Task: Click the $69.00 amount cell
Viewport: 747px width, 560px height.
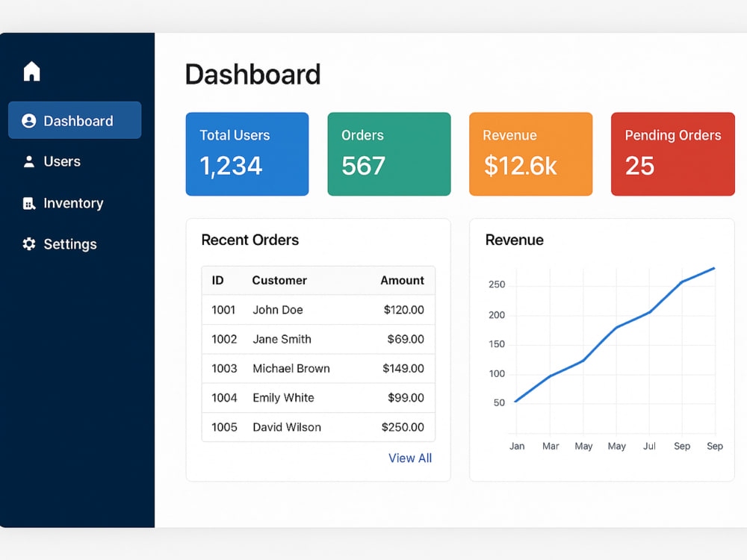Action: click(406, 340)
